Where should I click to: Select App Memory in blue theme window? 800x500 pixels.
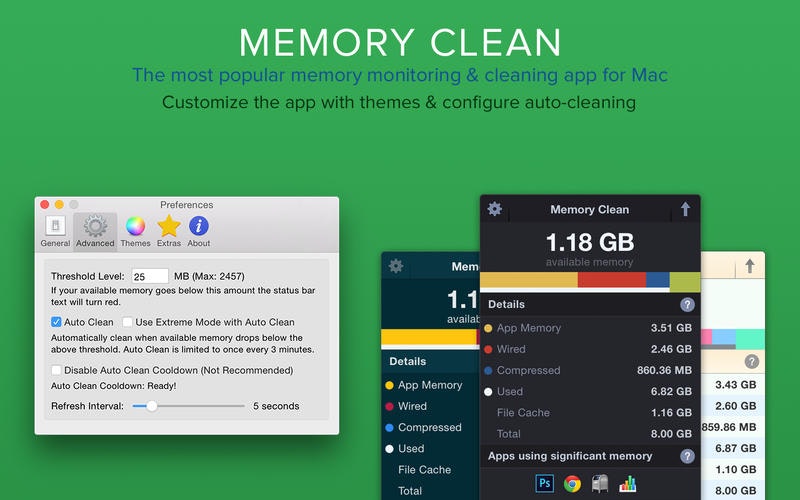[x=430, y=385]
